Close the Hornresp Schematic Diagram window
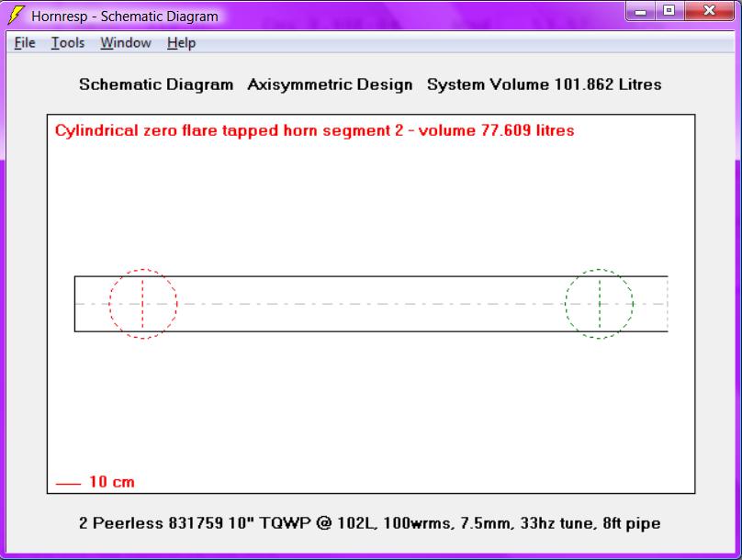 click(709, 10)
